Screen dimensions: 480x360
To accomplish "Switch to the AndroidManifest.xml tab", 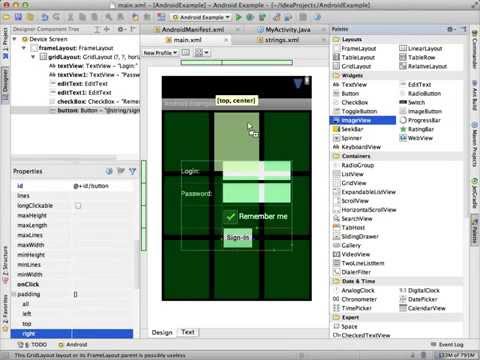I will pos(192,30).
